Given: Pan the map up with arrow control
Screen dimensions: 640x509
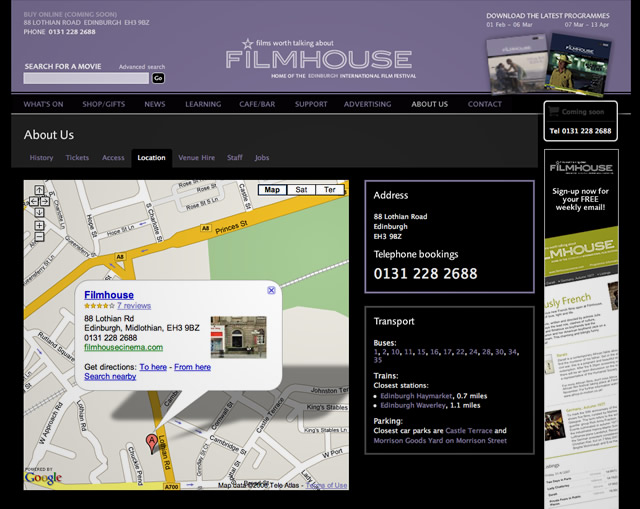Looking at the screenshot, I should coord(39,190).
